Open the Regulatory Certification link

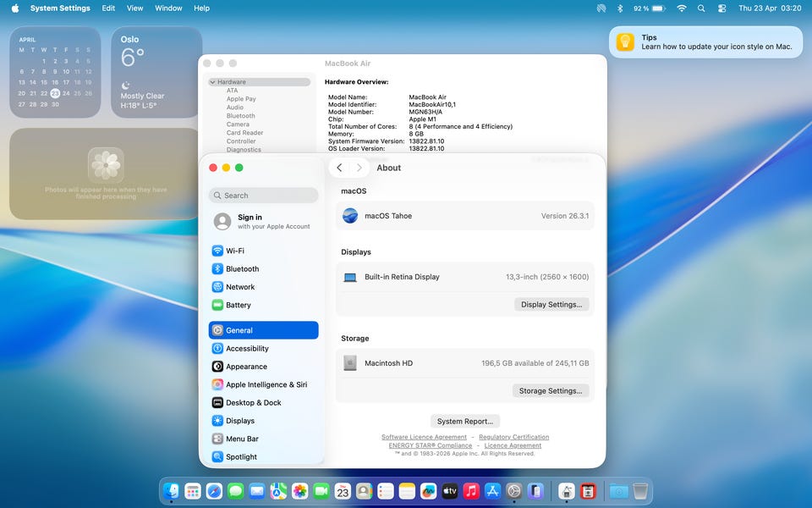click(x=513, y=437)
